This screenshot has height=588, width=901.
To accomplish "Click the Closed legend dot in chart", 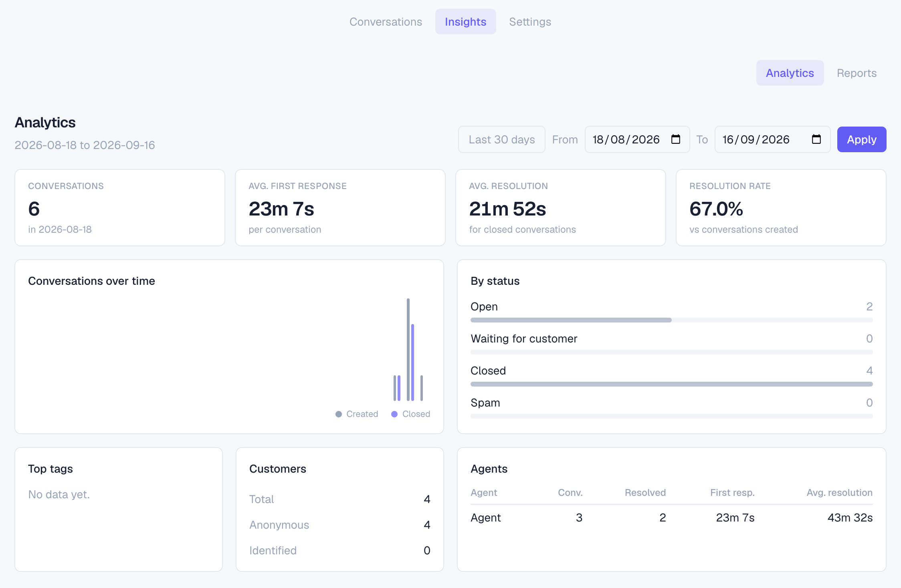I will pyautogui.click(x=394, y=414).
